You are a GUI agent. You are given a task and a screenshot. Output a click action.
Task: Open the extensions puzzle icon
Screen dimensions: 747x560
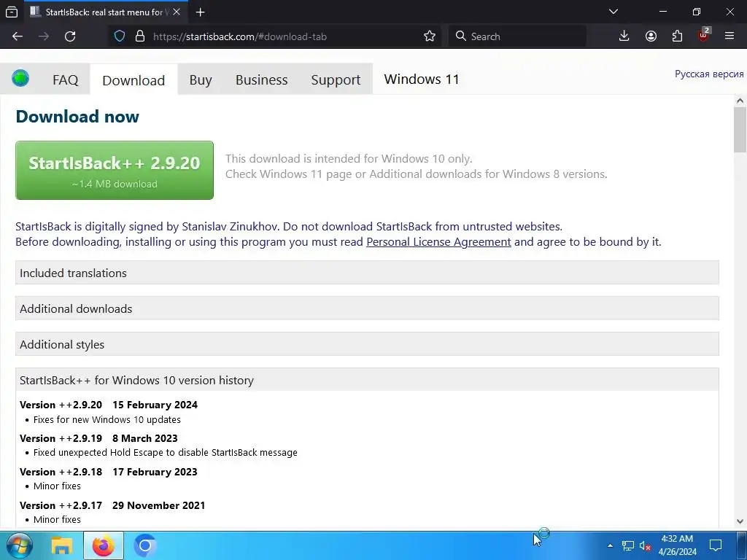tap(677, 36)
